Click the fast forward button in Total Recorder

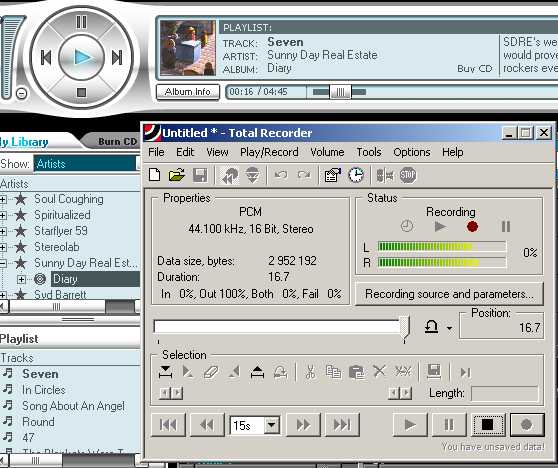click(x=303, y=425)
